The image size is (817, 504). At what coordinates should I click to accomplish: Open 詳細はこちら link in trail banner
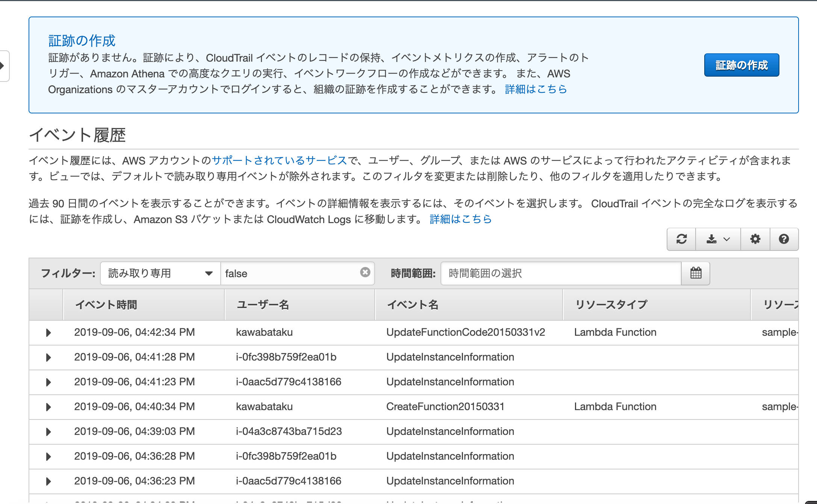[x=536, y=89]
